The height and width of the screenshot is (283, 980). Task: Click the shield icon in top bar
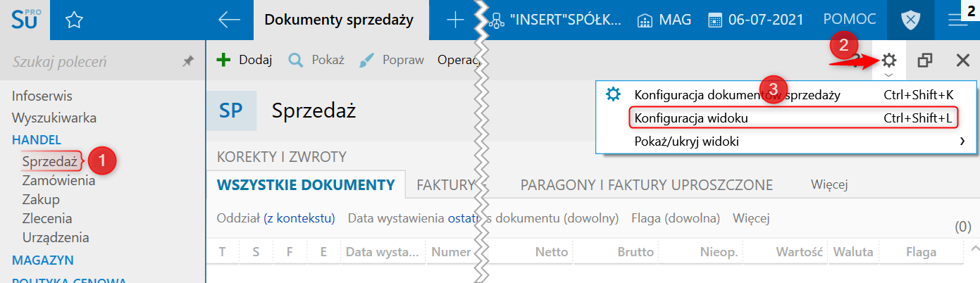[x=911, y=20]
